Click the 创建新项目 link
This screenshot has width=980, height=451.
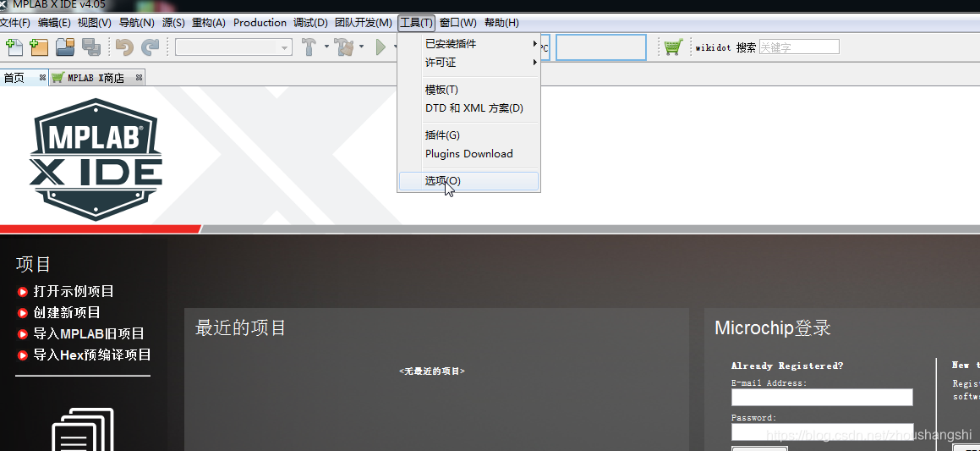[67, 313]
